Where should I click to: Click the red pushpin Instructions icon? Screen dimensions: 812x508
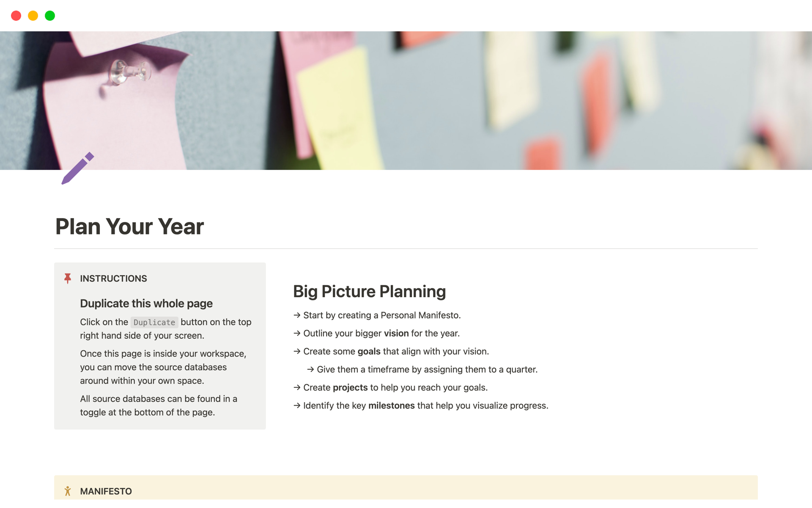coord(68,278)
